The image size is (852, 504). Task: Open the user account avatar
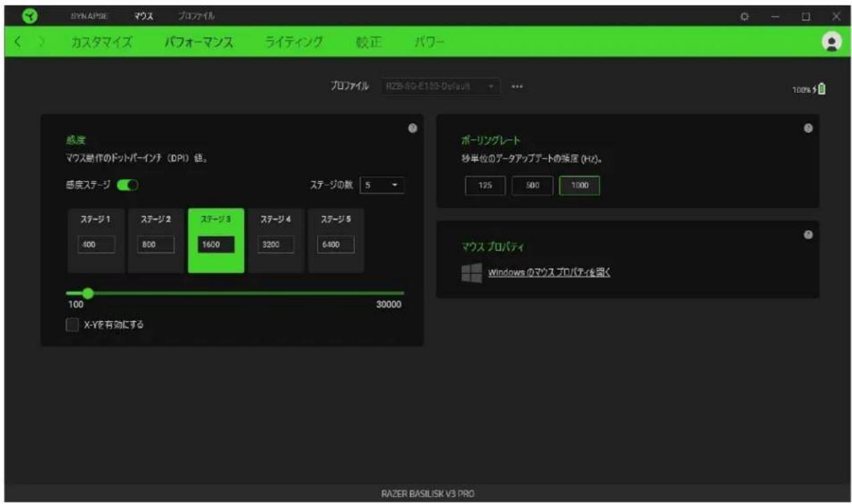(x=831, y=41)
